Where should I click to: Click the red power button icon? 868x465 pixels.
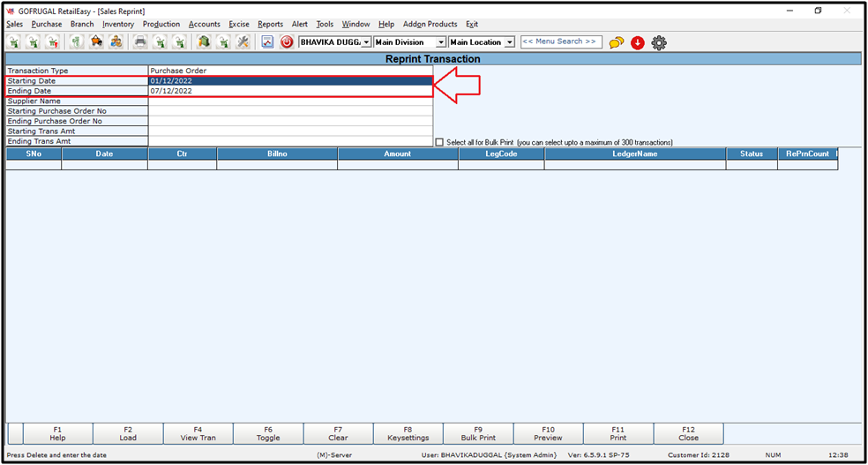pos(286,42)
